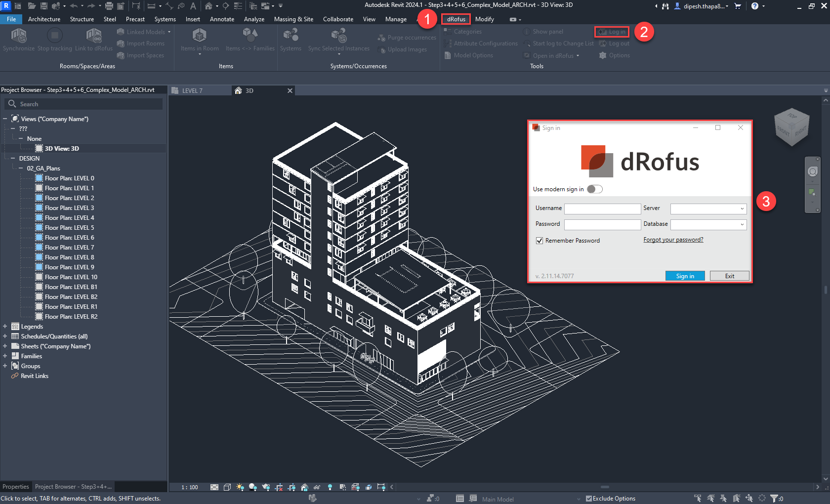Expand the Legends tree node

tap(5, 327)
